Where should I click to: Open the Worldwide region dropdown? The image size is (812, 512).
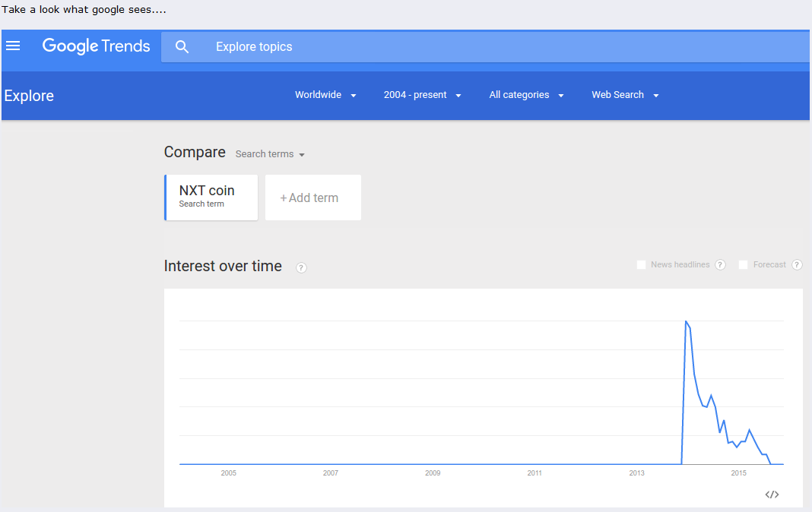click(x=325, y=95)
